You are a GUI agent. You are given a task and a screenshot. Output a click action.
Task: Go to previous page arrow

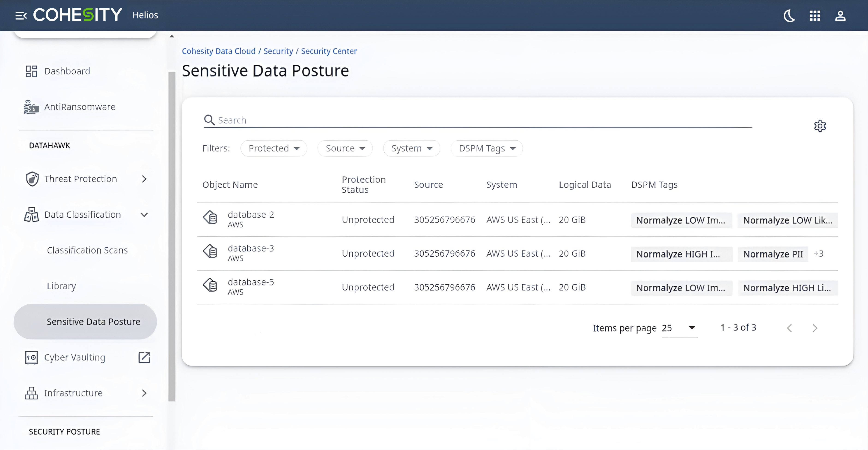pos(790,328)
